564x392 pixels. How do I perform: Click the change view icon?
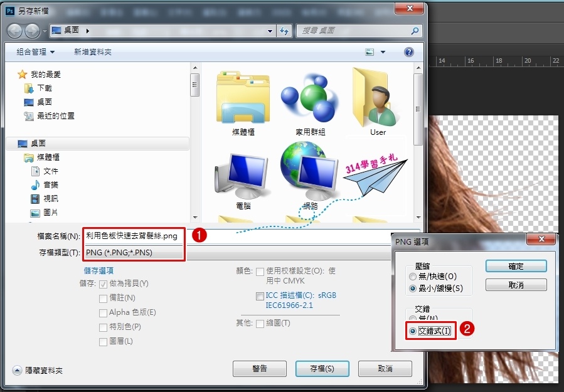[370, 52]
